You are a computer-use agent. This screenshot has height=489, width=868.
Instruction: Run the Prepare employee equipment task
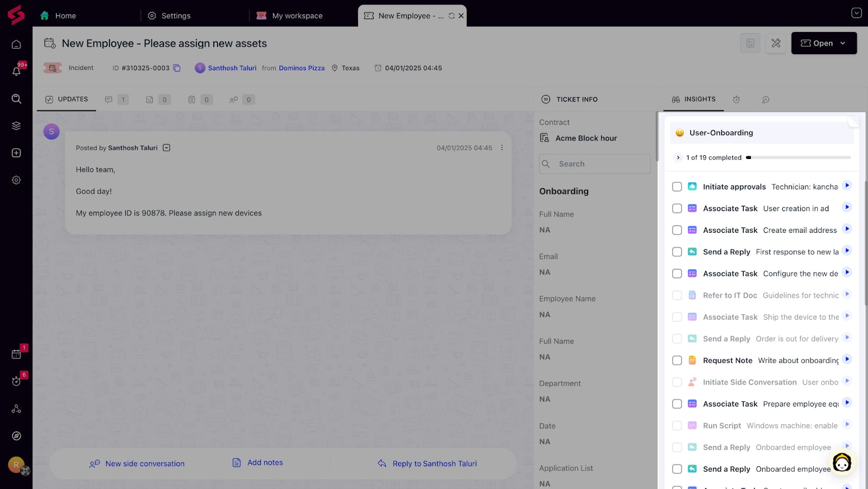click(x=847, y=403)
